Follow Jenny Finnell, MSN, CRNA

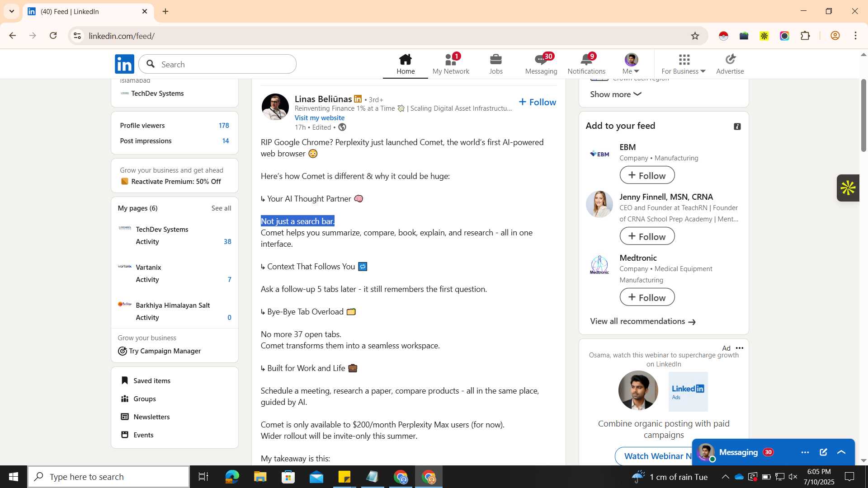tap(647, 236)
